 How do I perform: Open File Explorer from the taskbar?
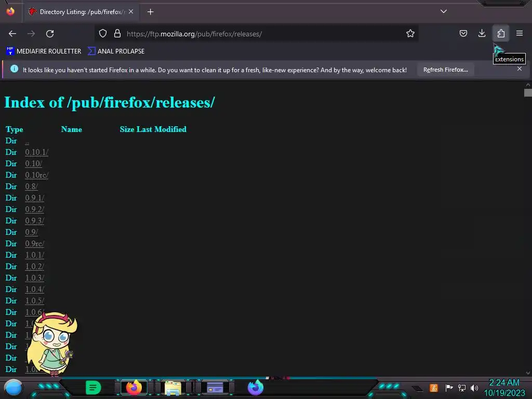[x=172, y=388]
